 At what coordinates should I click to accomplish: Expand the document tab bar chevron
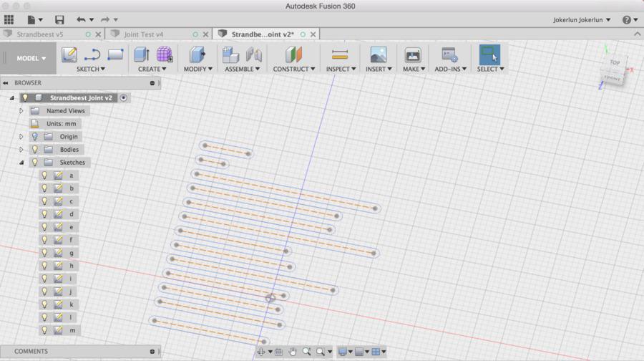[637, 34]
